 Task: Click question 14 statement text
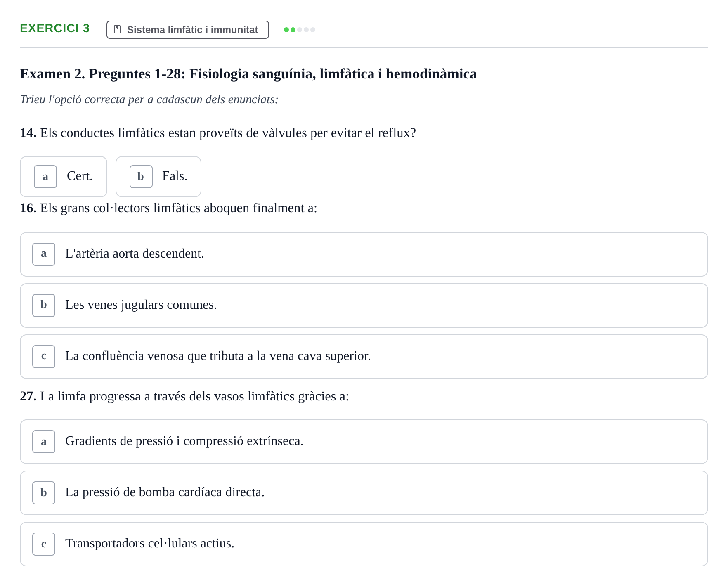point(218,133)
